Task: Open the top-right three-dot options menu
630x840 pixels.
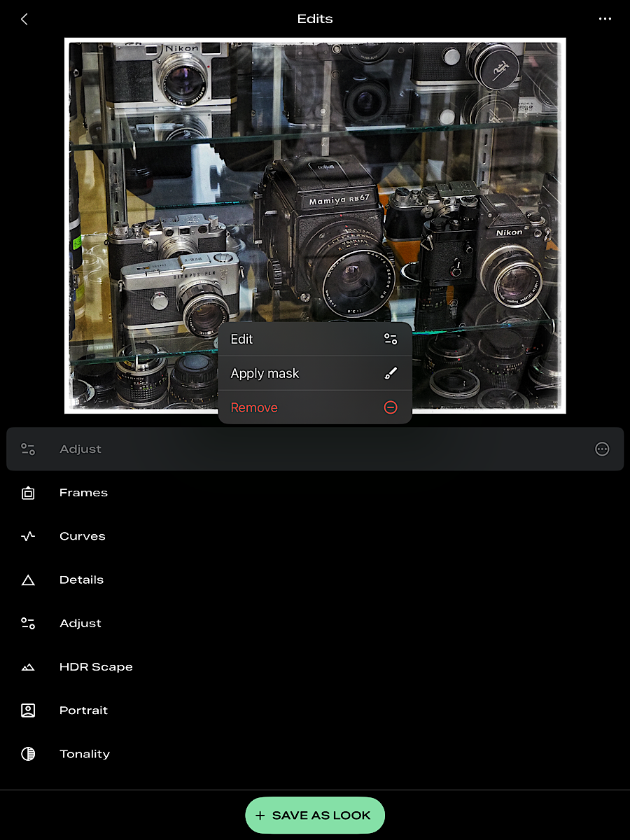Action: pos(605,19)
